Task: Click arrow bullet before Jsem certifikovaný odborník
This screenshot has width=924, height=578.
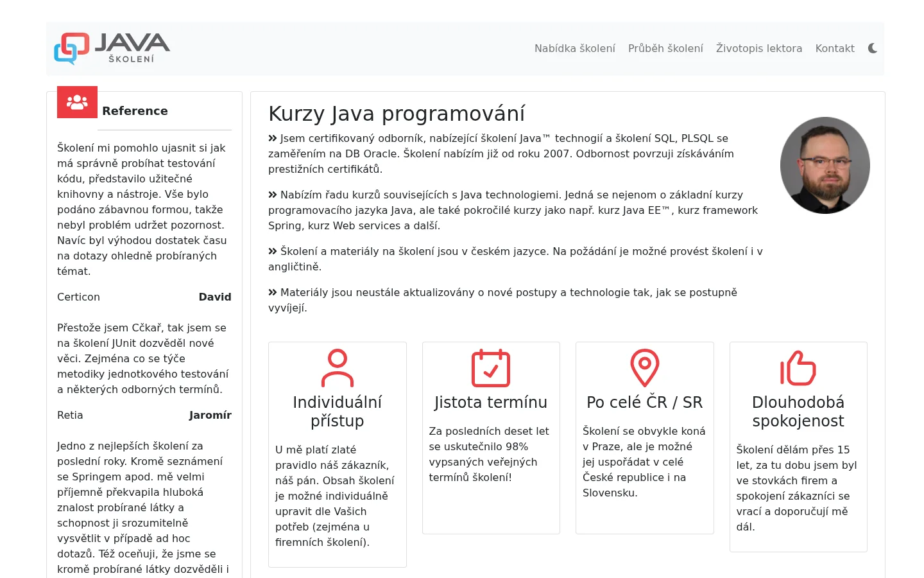Action: 273,138
